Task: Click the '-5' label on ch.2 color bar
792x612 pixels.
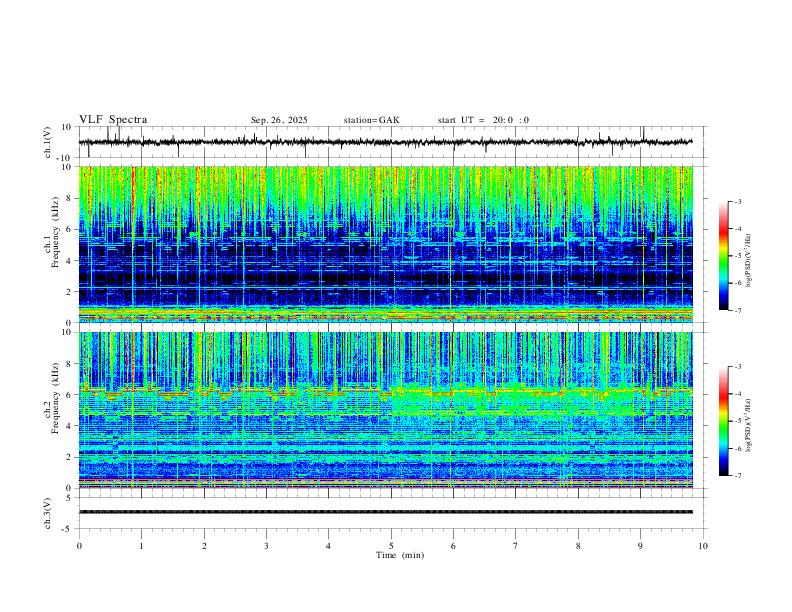Action: (x=738, y=421)
